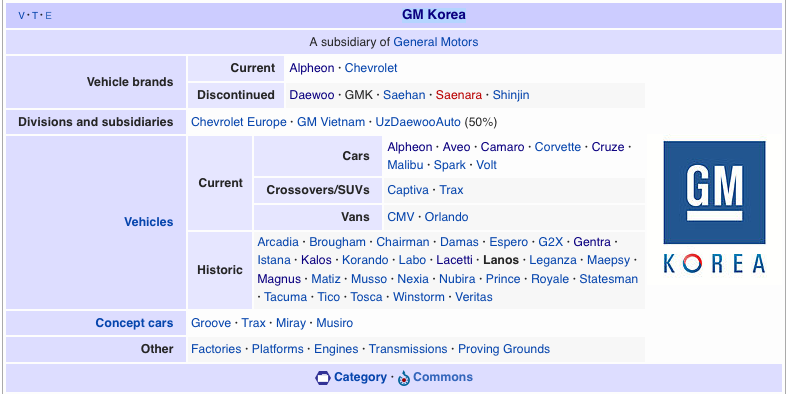The image size is (793, 394).
Task: Open the Korando historic vehicle link
Action: (x=365, y=260)
